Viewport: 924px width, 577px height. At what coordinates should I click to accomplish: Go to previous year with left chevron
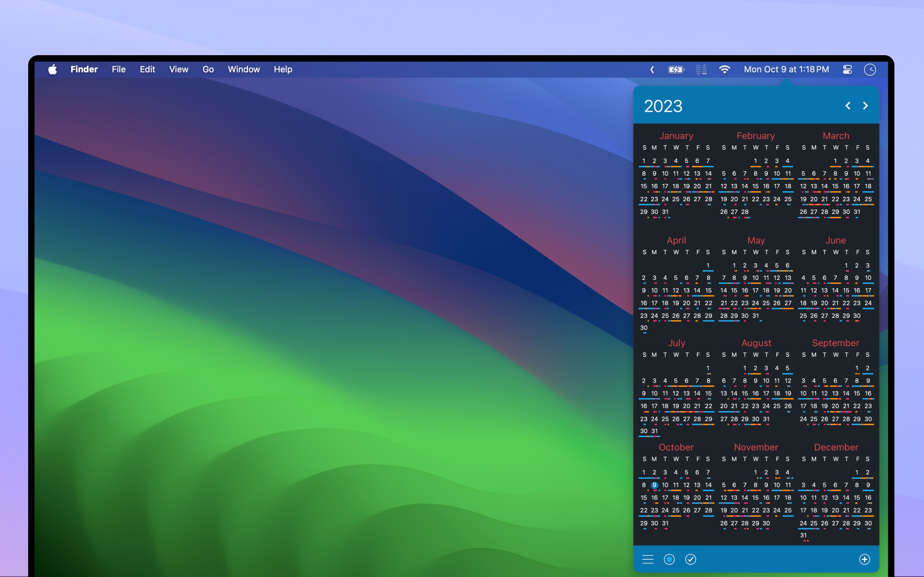tap(847, 106)
